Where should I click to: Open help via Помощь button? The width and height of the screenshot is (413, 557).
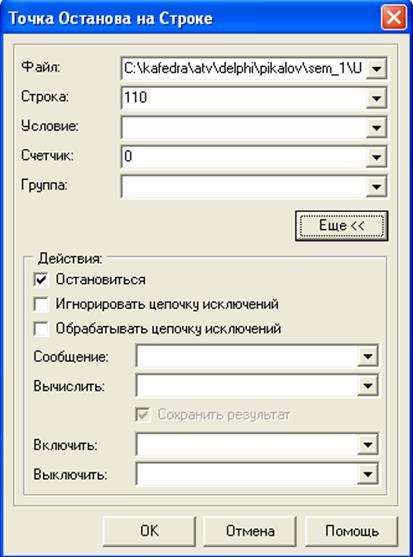352,531
